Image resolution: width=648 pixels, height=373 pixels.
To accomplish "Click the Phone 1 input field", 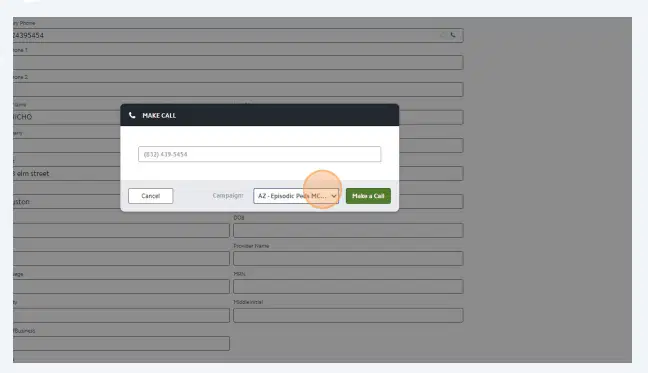I will 238,62.
